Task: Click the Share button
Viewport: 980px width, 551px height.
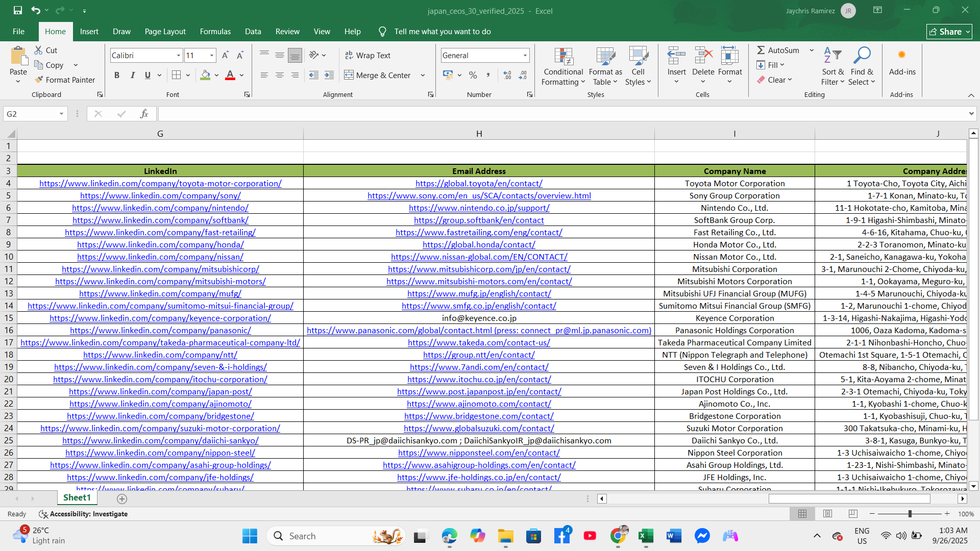Action: coord(949,32)
